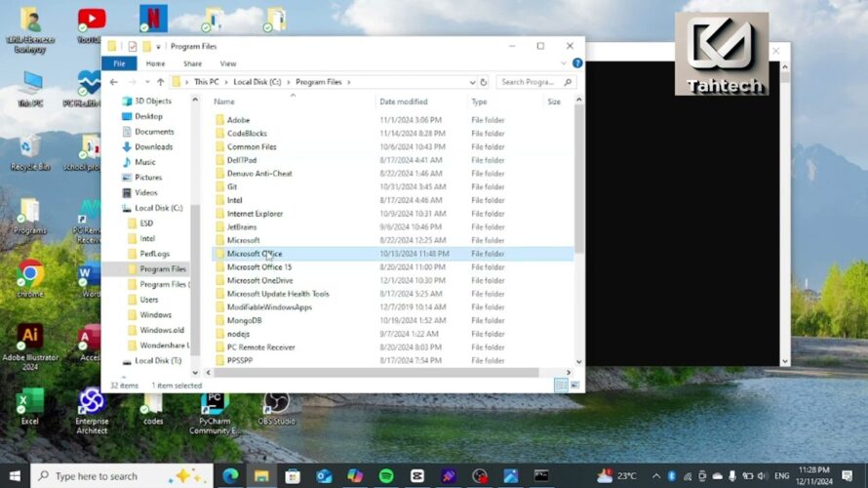The height and width of the screenshot is (488, 868).
Task: Open the Excel desktop shortcut
Action: 30,407
